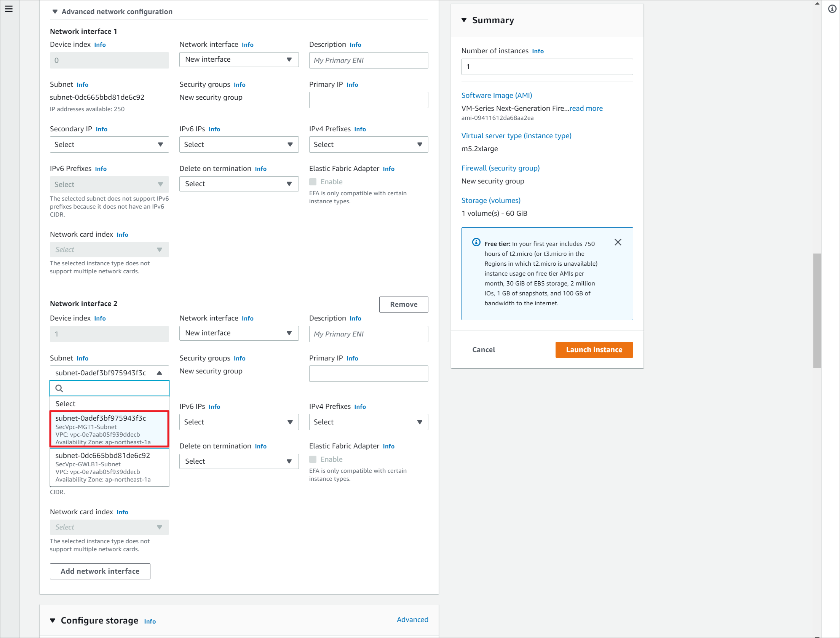The image size is (840, 638).
Task: Click the Free tier info circle icon
Action: pos(476,242)
